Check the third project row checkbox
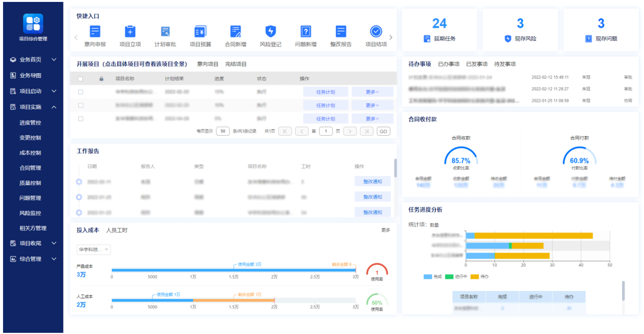 point(80,119)
